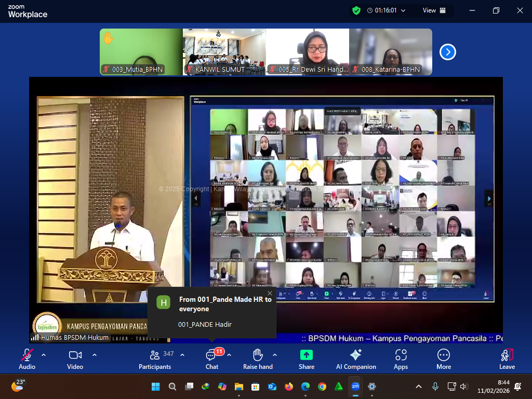Open the More options menu
This screenshot has width=532, height=399.
(443, 358)
